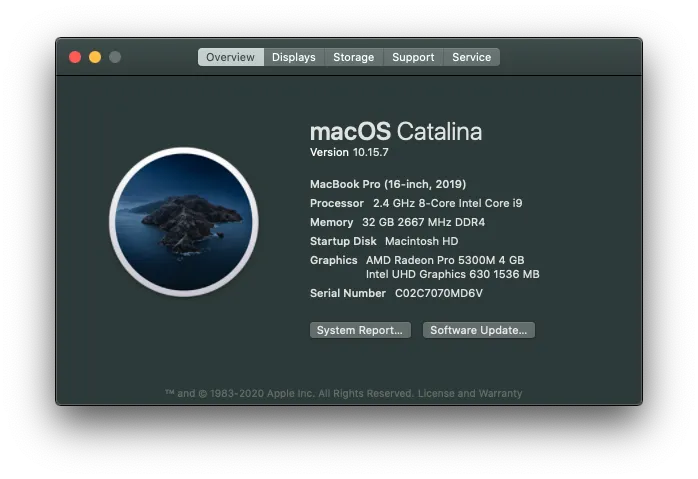Switch to the Displays tab
This screenshot has width=698, height=479.
point(294,57)
